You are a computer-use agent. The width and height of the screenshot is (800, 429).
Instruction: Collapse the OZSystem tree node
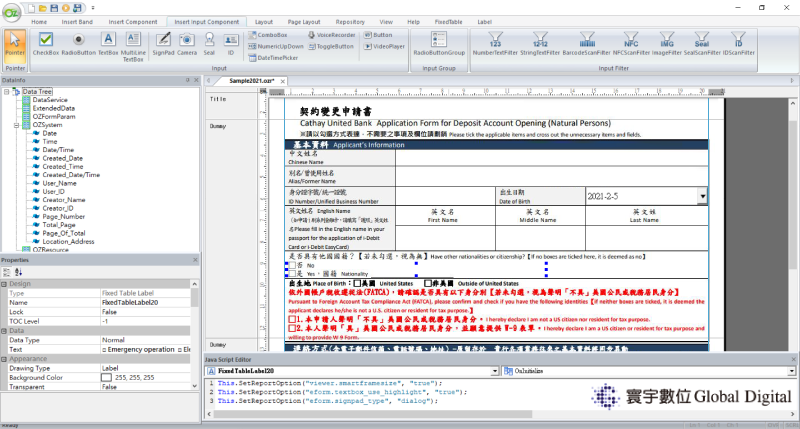click(16, 125)
